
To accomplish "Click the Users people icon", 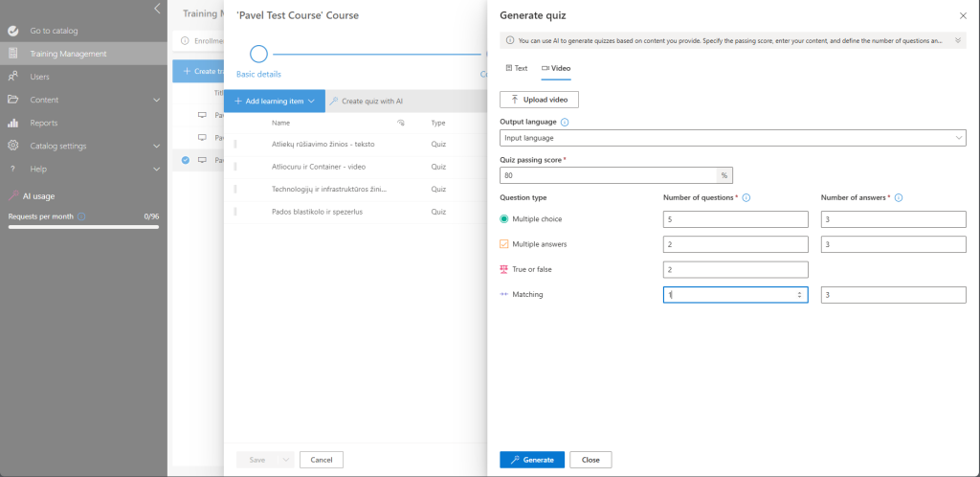I will pyautogui.click(x=12, y=77).
